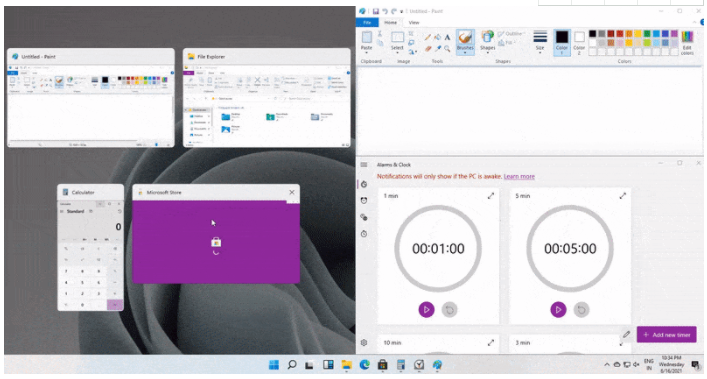Click the Redo arrow in Paint title bar
This screenshot has width=707, height=379.
(394, 11)
